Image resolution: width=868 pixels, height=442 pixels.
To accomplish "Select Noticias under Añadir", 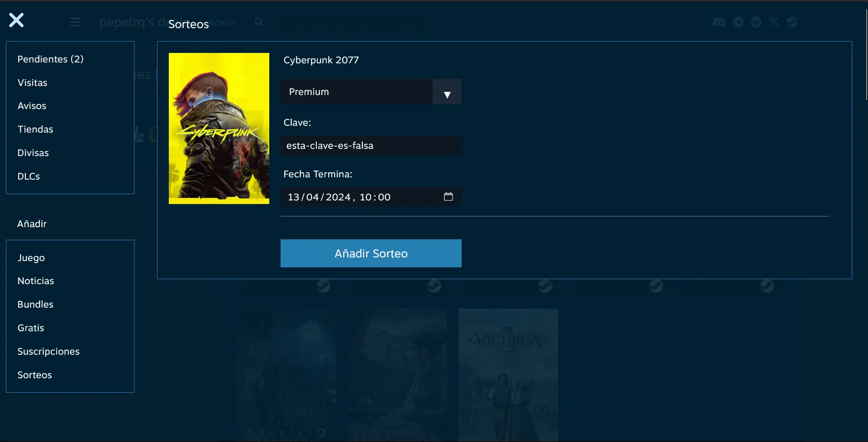I will (x=36, y=281).
